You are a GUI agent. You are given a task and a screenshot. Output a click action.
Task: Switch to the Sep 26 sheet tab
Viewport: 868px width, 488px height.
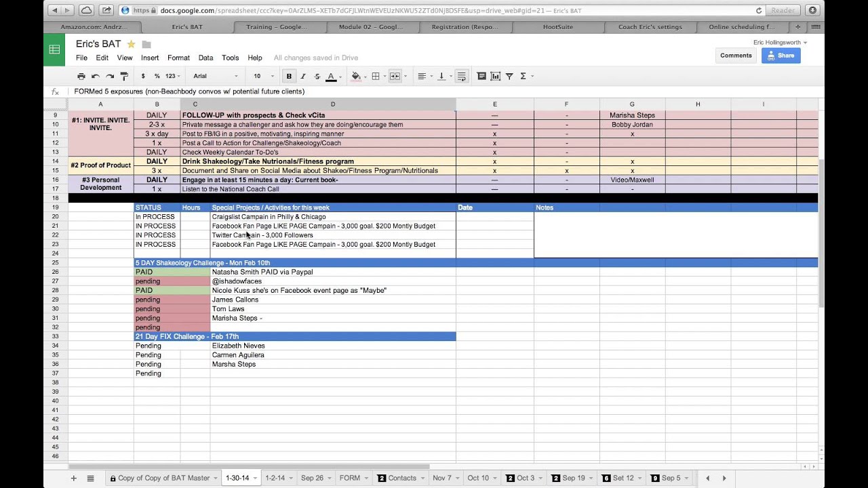tap(312, 478)
